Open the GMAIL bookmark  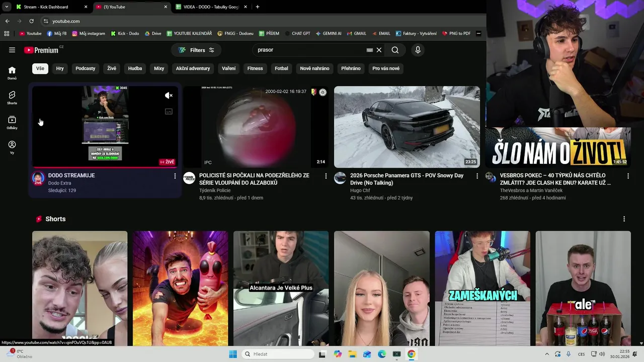click(357, 33)
